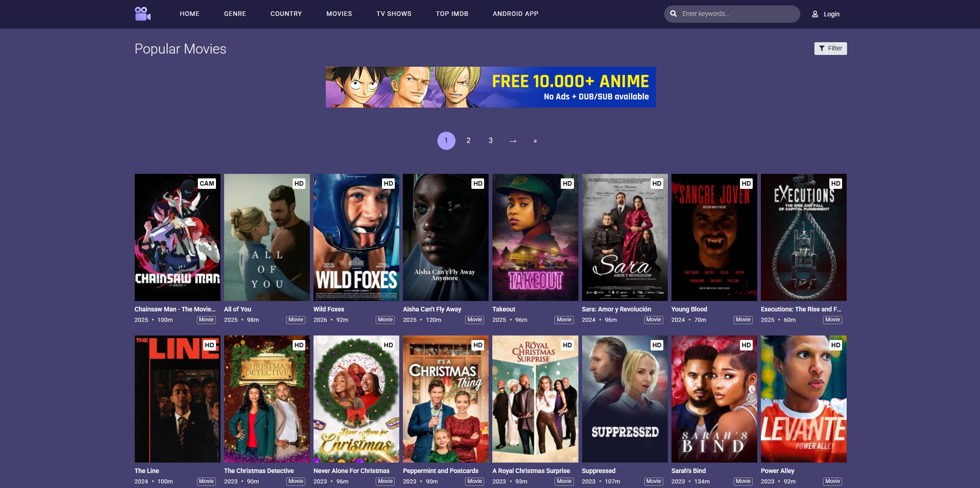
Task: Open the Suppressed movie poster
Action: [625, 399]
